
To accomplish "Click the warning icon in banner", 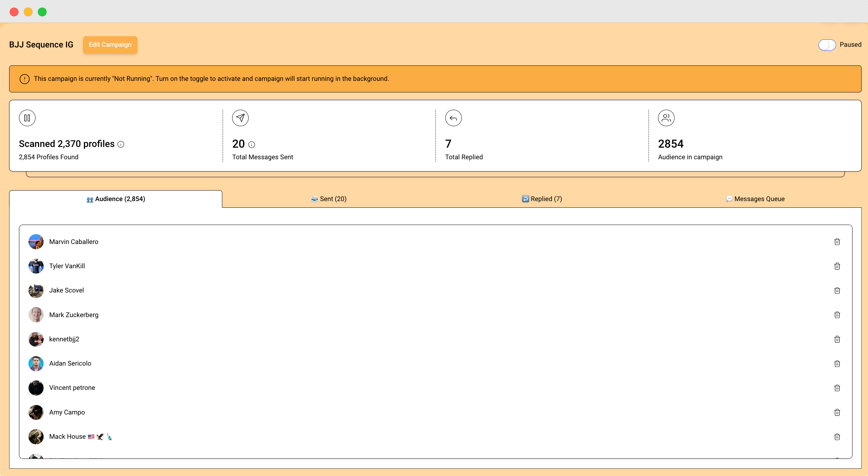I will tap(24, 79).
